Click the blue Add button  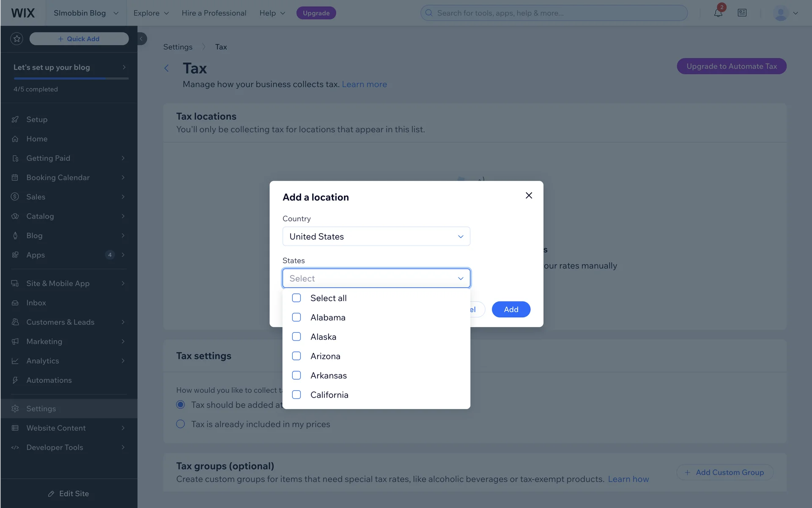coord(511,309)
